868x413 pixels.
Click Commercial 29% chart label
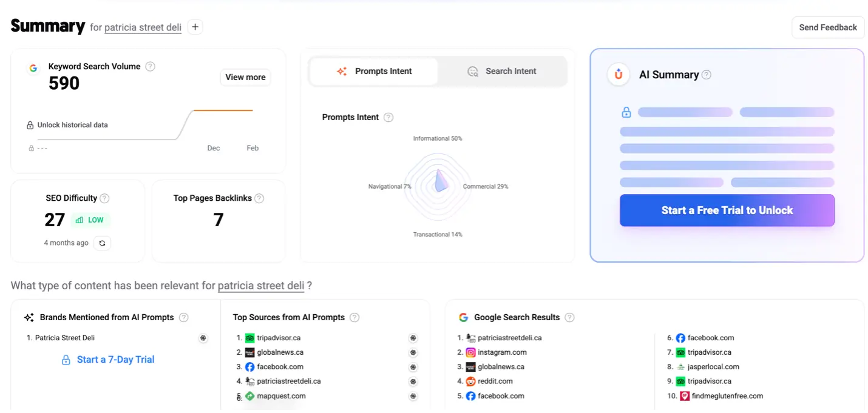[486, 186]
